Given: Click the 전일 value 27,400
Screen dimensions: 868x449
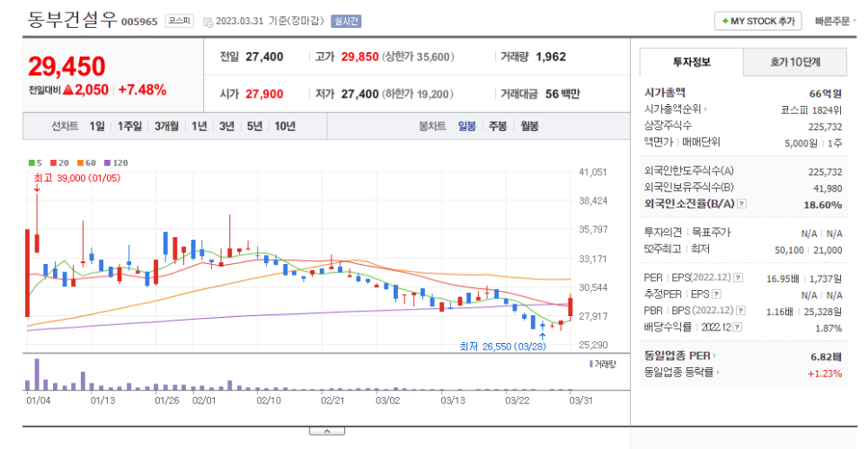Looking at the screenshot, I should tap(264, 57).
